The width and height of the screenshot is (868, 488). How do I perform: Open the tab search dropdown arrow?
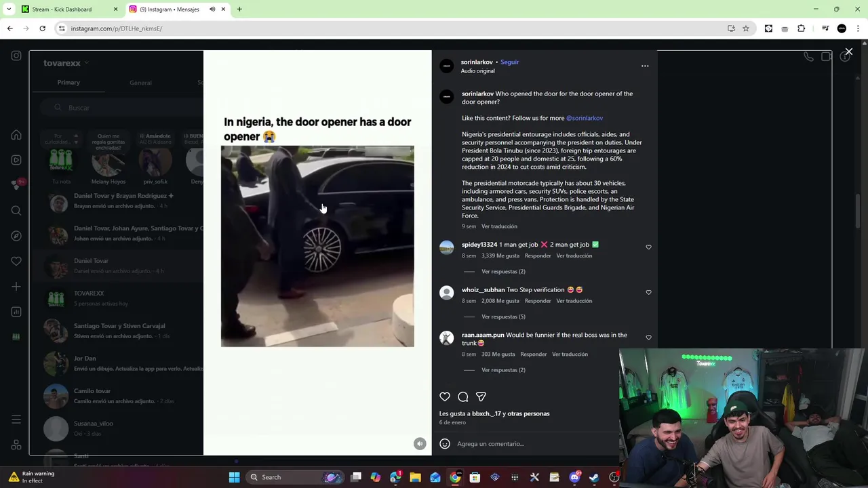point(9,9)
